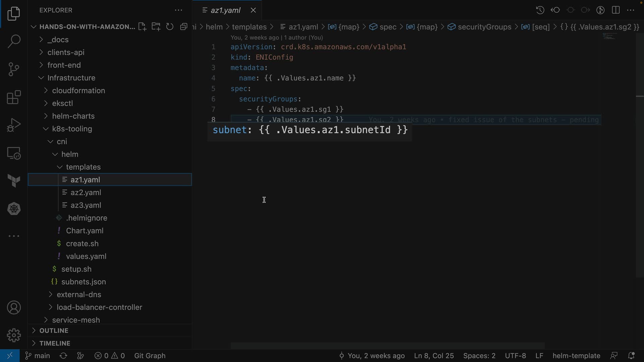This screenshot has width=644, height=362.
Task: Select the az1.yaml editor tab
Action: 225,10
